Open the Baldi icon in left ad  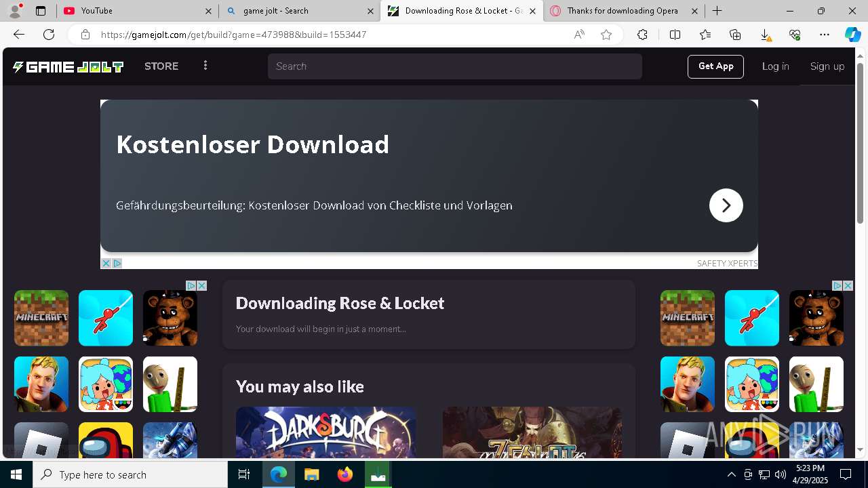(170, 384)
